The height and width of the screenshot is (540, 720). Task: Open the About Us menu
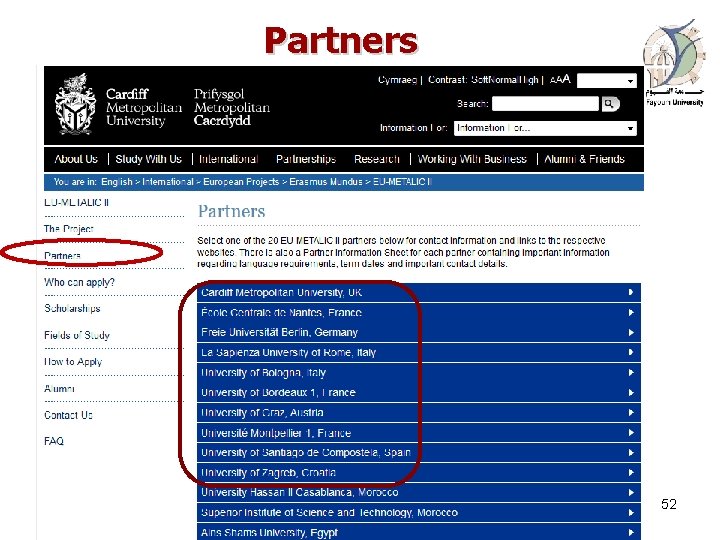coord(76,159)
